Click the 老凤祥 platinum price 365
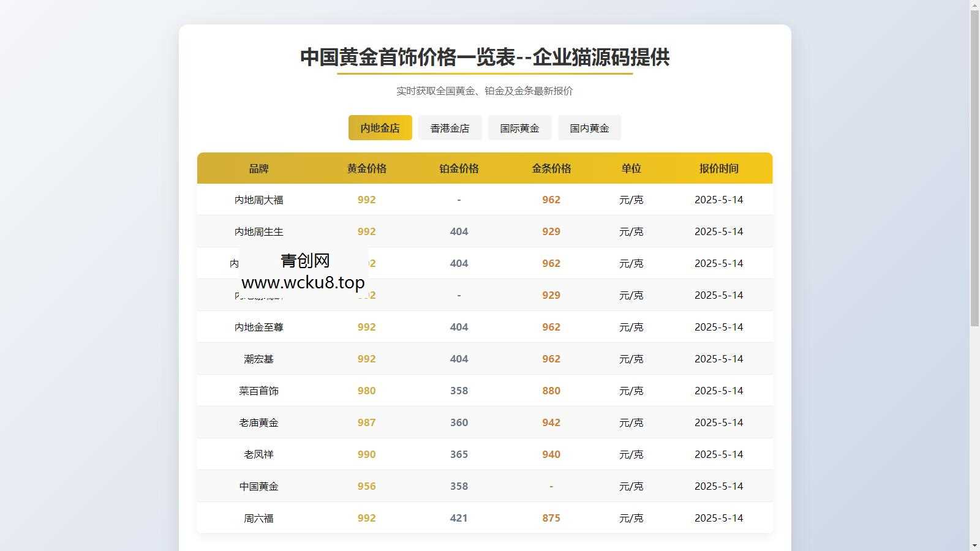The height and width of the screenshot is (551, 980). coord(458,454)
